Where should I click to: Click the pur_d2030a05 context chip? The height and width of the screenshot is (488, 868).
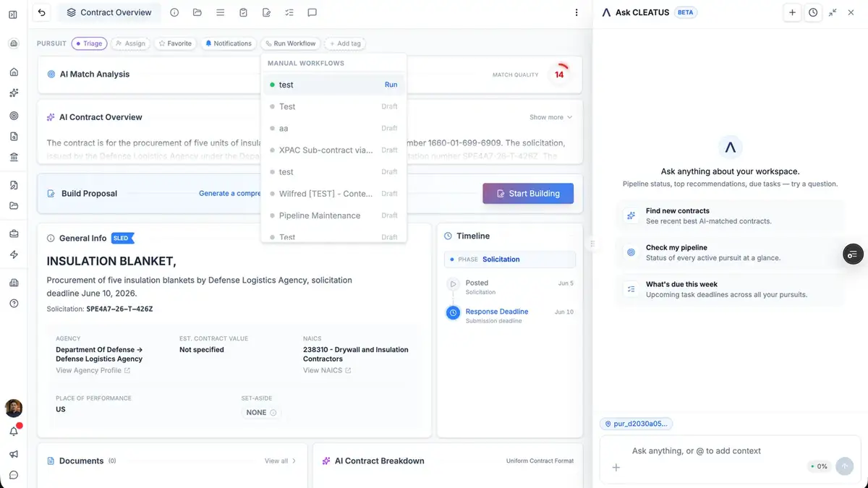[636, 424]
